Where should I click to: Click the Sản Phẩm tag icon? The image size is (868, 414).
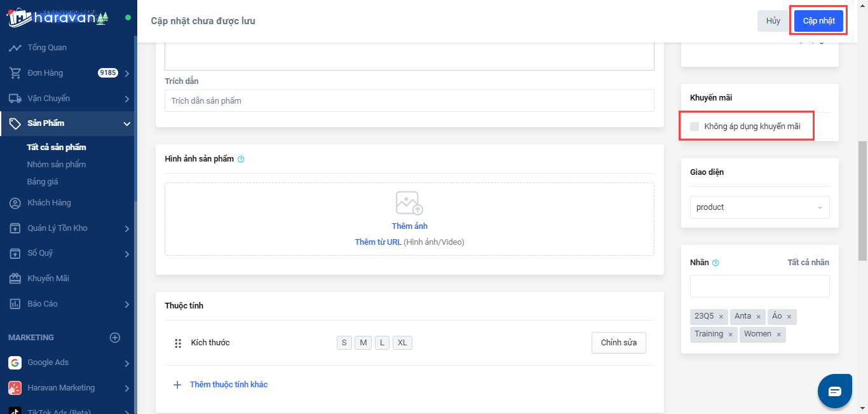pyautogui.click(x=15, y=123)
